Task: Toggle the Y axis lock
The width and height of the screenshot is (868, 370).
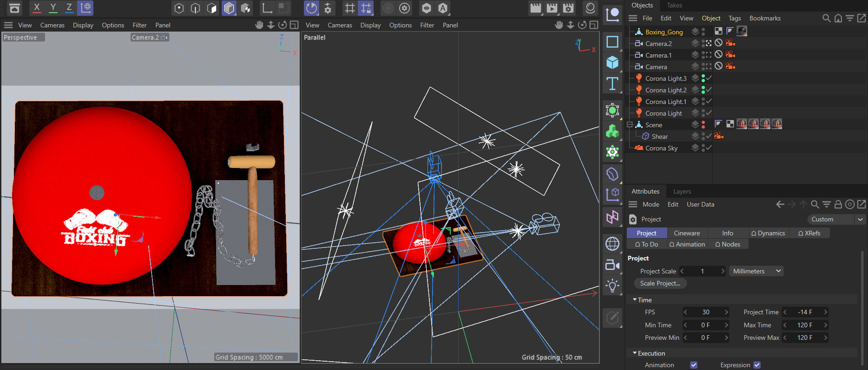Action: tap(53, 8)
